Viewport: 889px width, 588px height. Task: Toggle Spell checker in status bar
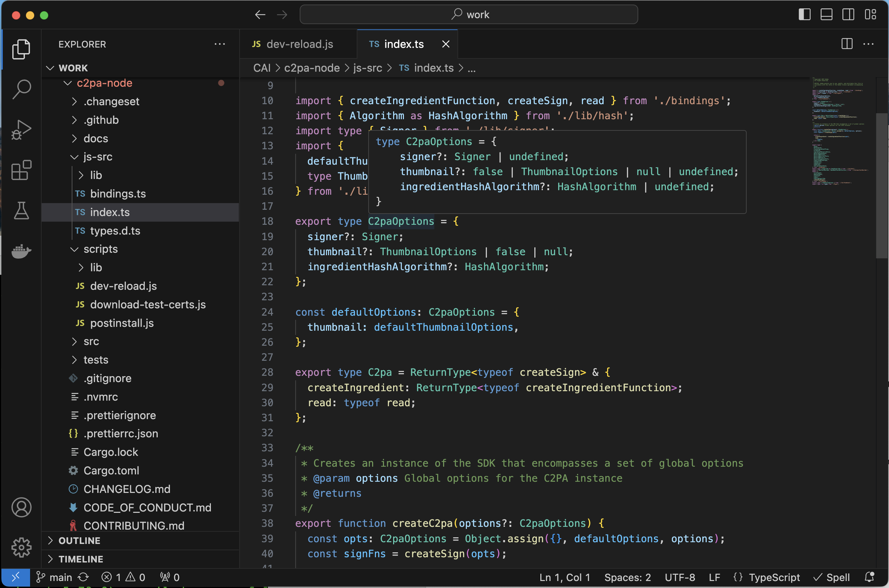[832, 577]
